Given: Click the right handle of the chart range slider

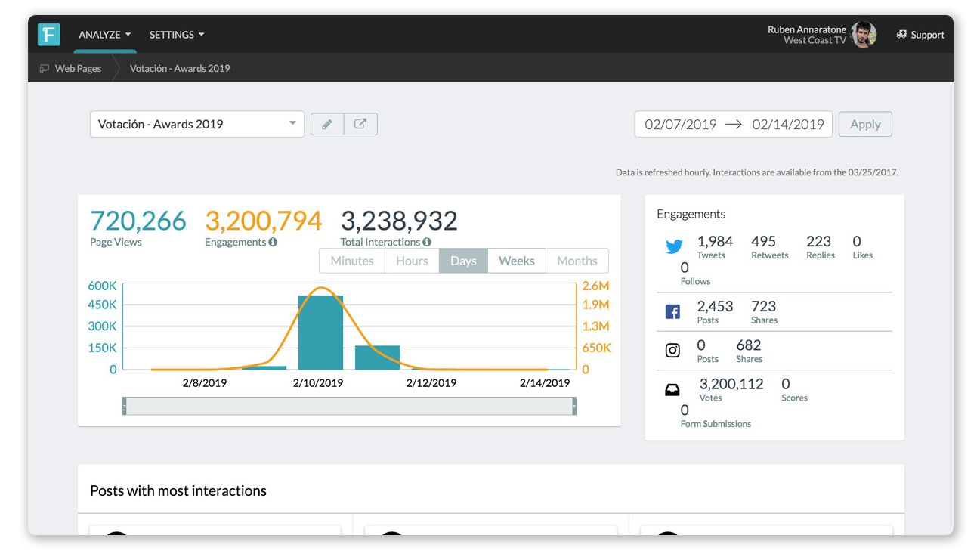Looking at the screenshot, I should click(574, 407).
